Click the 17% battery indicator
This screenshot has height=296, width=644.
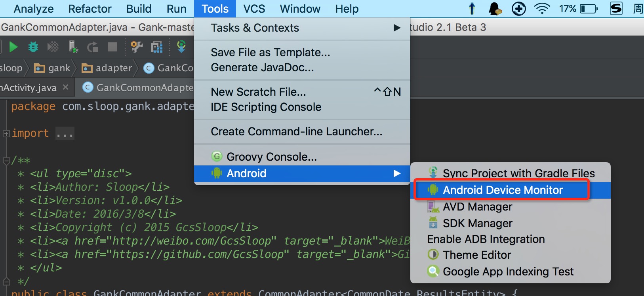point(579,9)
